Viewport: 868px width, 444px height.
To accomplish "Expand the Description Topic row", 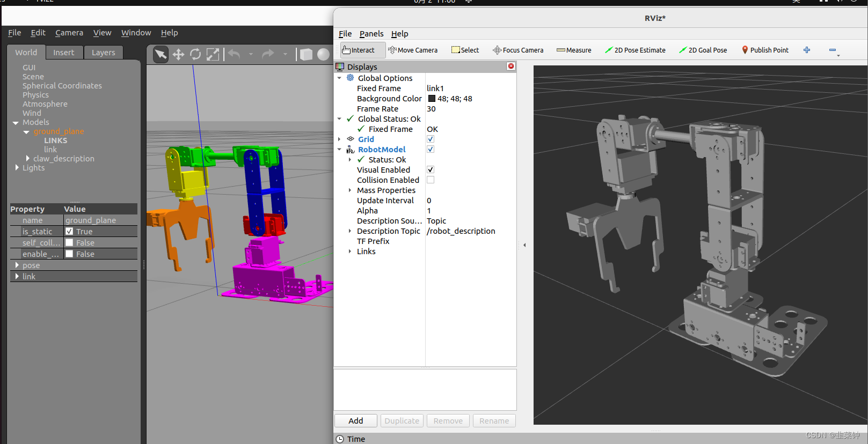I will (350, 231).
